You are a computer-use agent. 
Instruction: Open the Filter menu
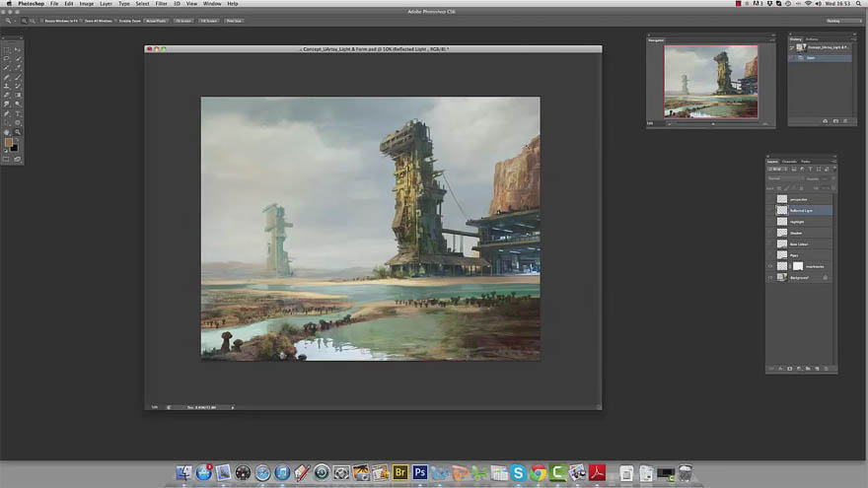tap(161, 3)
